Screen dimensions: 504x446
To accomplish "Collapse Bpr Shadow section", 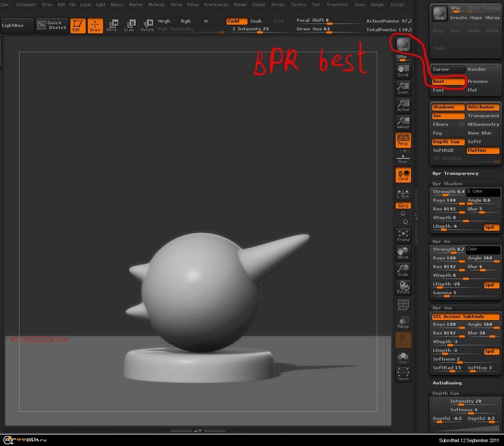I will pos(447,184).
